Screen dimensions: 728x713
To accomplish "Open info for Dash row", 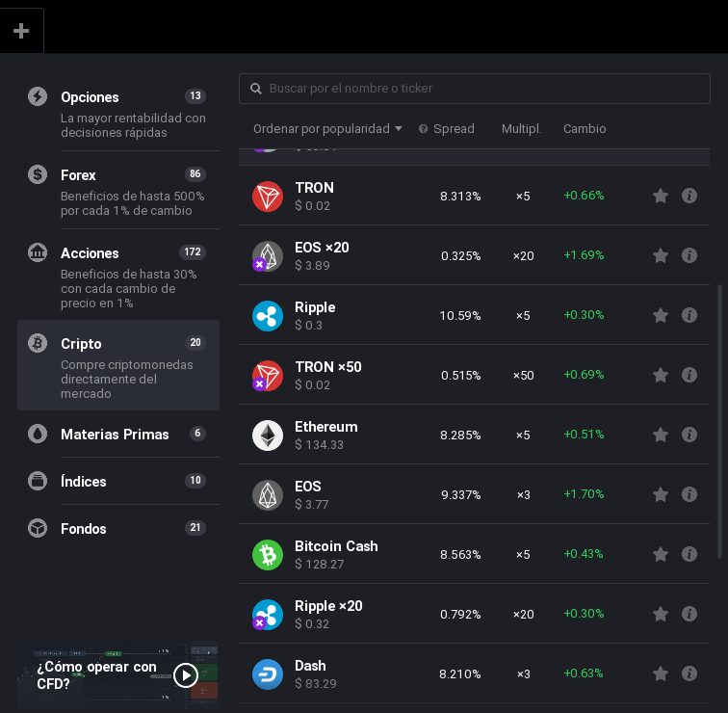I will (689, 673).
